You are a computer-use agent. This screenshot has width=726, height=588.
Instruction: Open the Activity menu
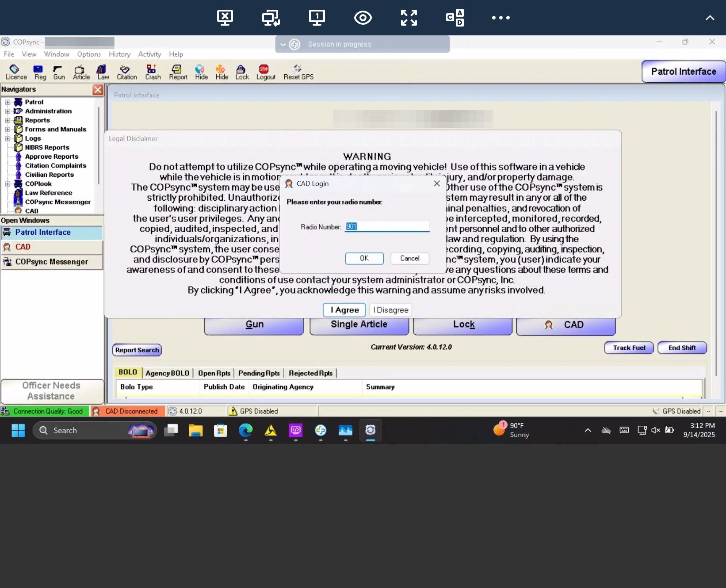(149, 54)
